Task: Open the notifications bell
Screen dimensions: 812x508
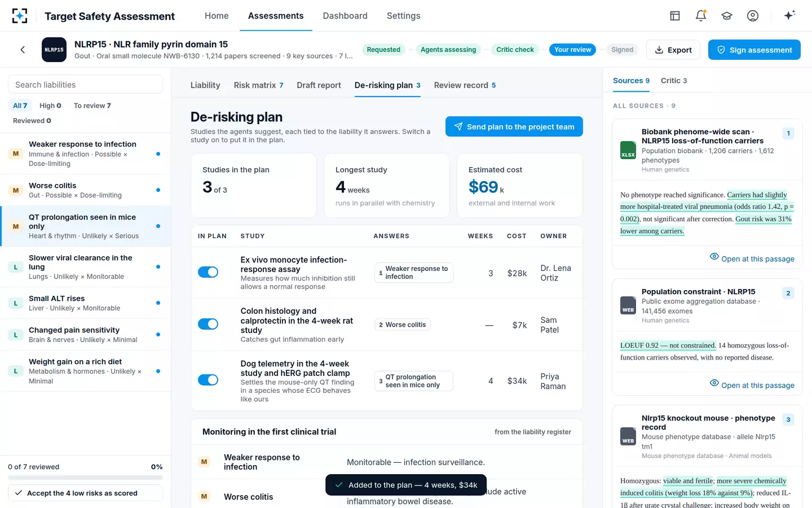Action: (x=701, y=16)
